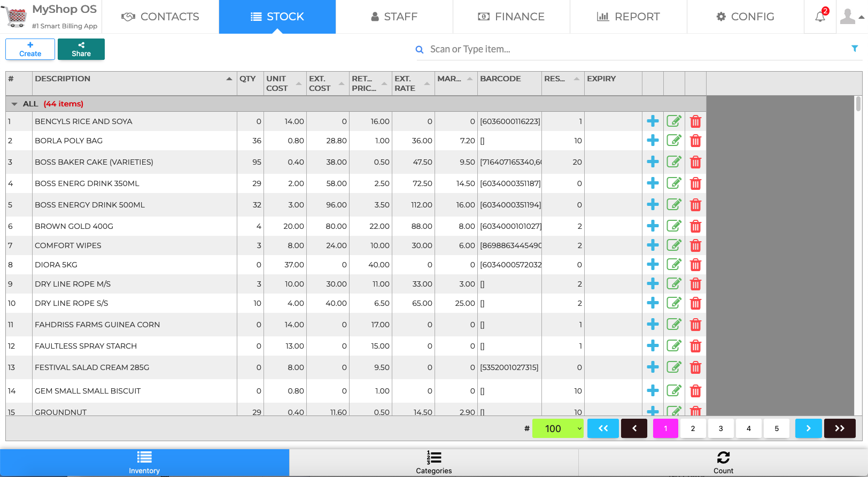Sort by EXT. RATE column
The image size is (868, 477).
(413, 83)
